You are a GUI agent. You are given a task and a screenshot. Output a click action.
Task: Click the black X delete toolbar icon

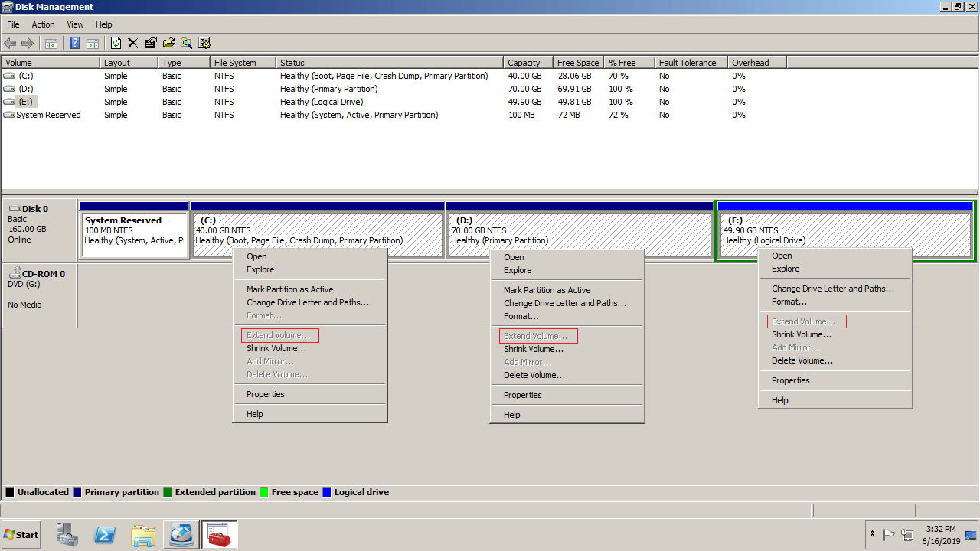[x=133, y=43]
